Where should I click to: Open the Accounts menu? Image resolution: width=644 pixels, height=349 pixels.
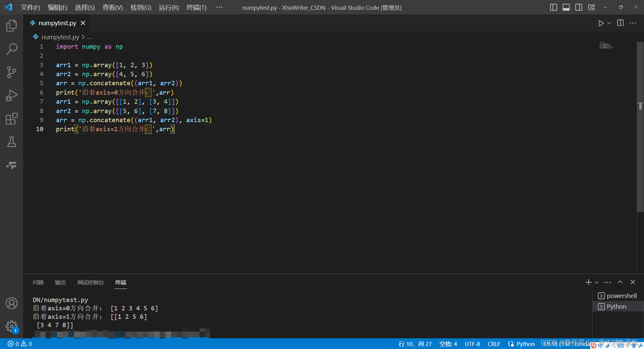[x=11, y=303]
